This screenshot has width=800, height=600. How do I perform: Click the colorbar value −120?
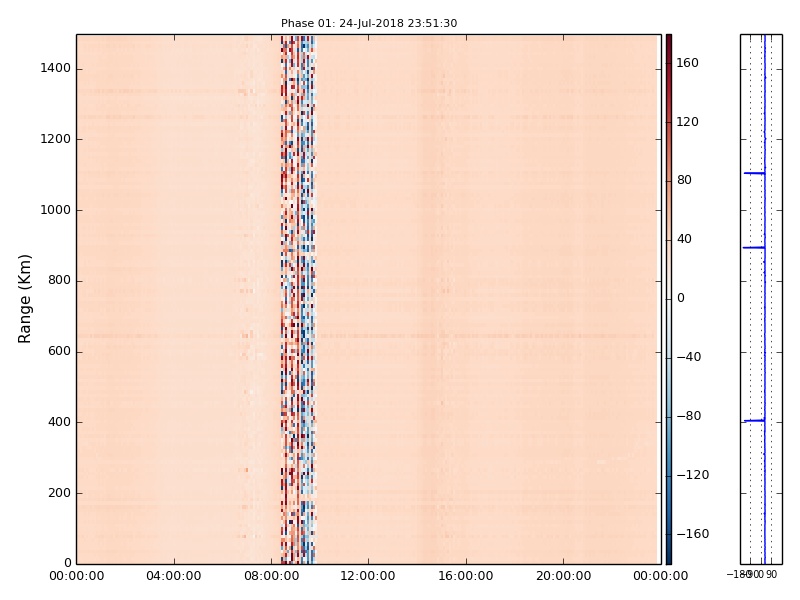693,474
